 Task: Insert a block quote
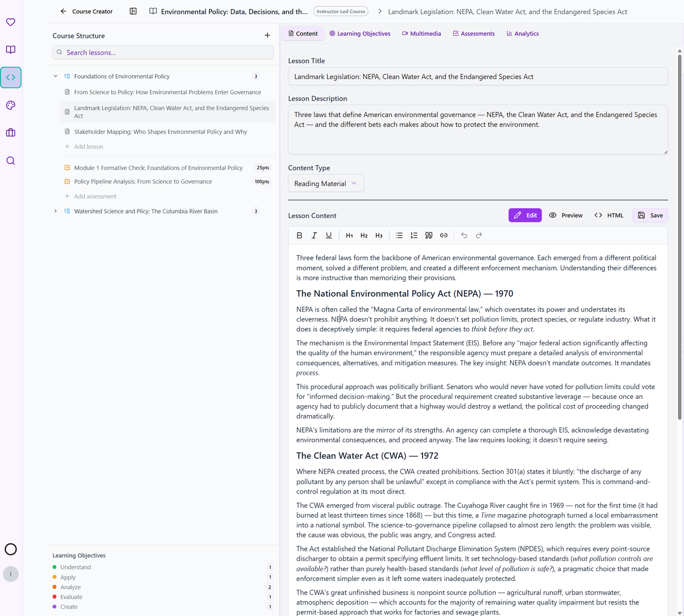click(429, 236)
